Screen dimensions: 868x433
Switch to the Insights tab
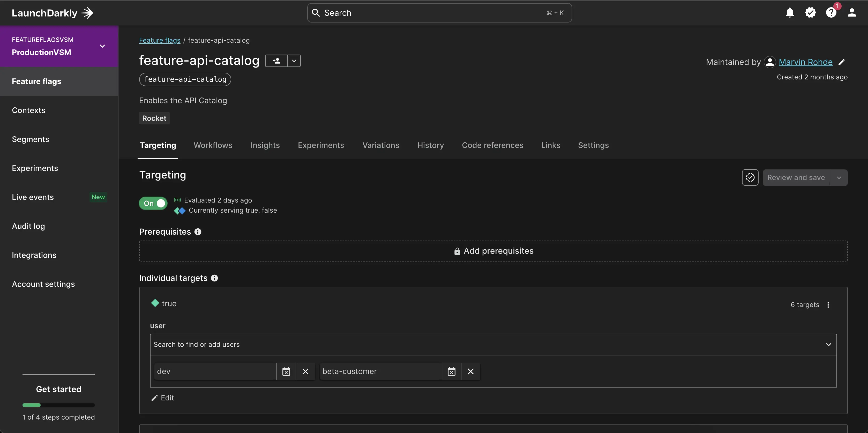coord(265,145)
